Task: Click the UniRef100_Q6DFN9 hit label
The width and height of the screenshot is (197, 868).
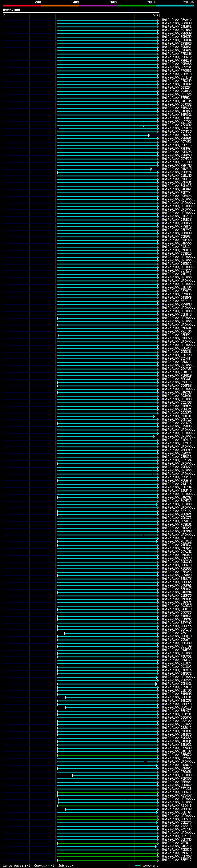Action: pyautogui.click(x=177, y=450)
